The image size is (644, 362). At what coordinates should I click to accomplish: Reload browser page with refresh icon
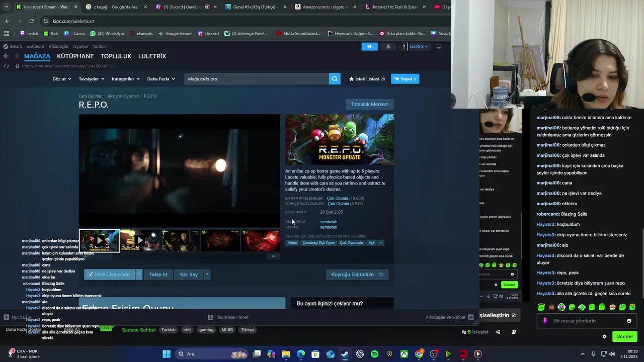pos(31,21)
